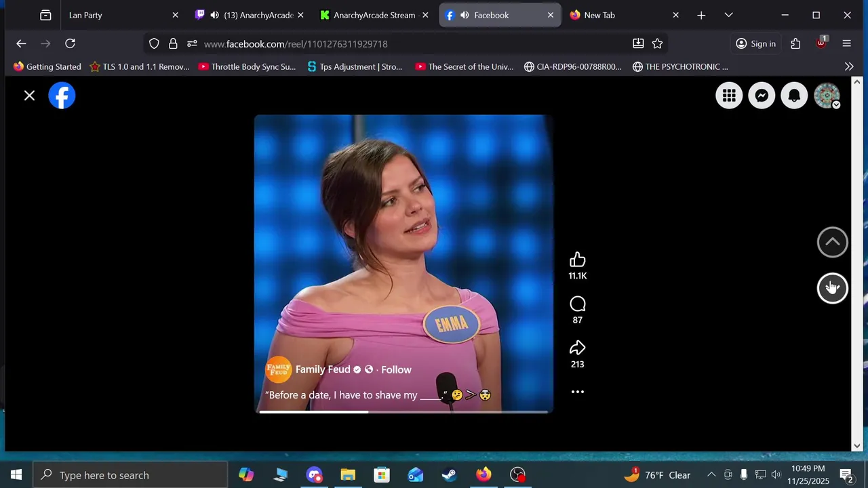Open Microsoft Store from taskbar
This screenshot has height=488, width=868.
point(382,474)
